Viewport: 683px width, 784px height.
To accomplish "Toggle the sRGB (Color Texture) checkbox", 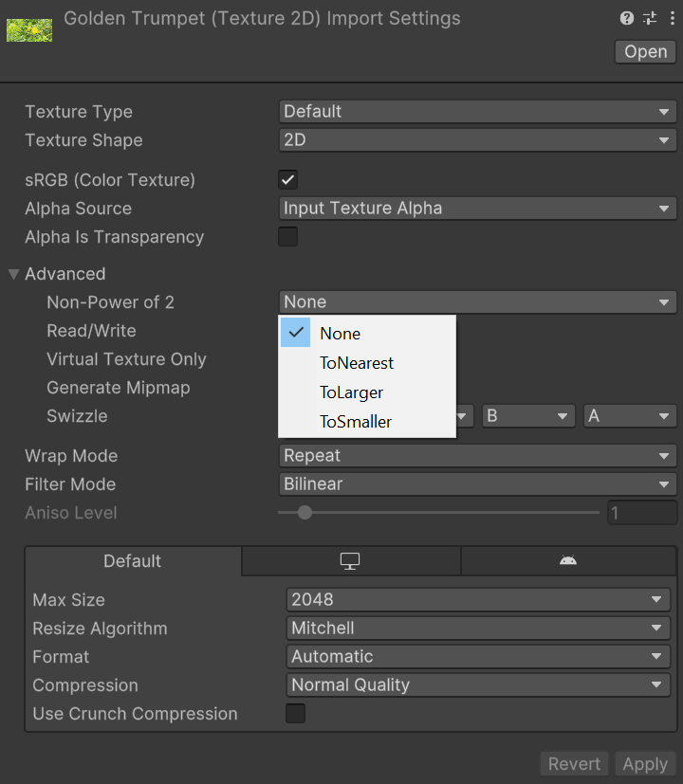I will point(286,179).
